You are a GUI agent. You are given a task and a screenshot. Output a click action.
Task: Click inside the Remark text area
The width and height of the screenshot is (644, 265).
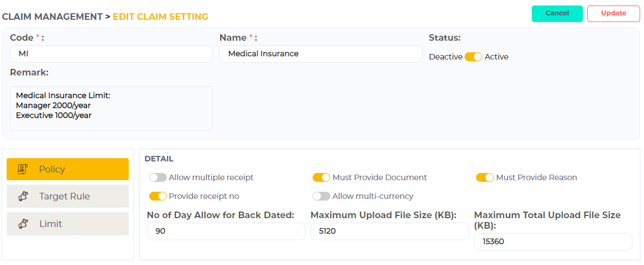tap(111, 109)
